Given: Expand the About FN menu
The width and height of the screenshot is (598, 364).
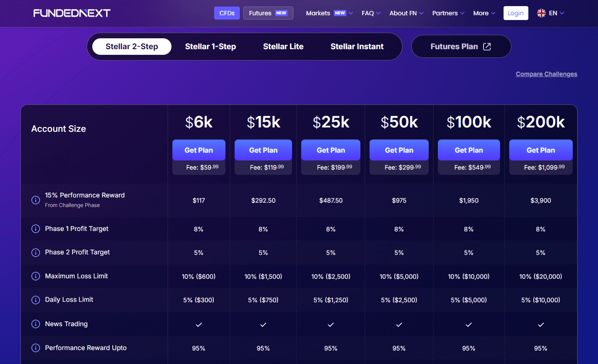Looking at the screenshot, I should click(x=406, y=13).
